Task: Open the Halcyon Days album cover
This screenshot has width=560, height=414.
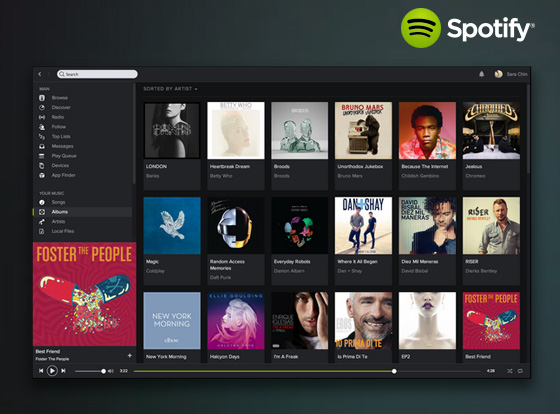Action: point(236,320)
